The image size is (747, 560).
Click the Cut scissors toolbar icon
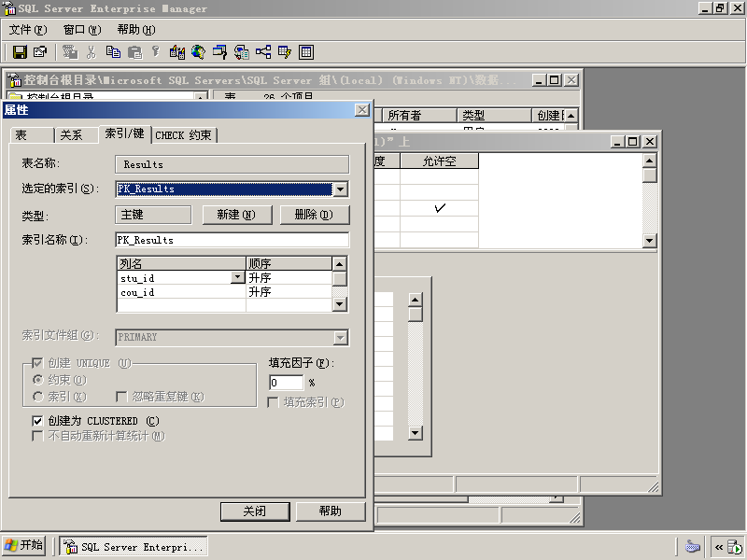point(92,52)
